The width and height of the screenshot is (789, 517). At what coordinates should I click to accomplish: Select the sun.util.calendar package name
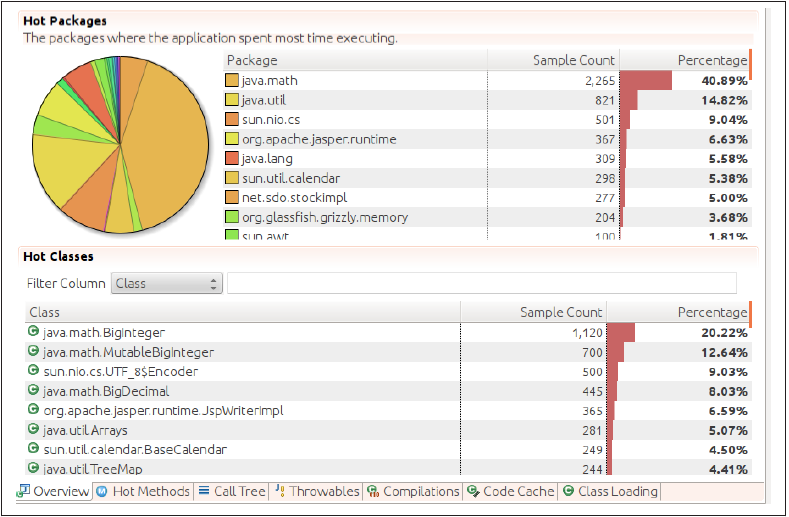pos(291,178)
